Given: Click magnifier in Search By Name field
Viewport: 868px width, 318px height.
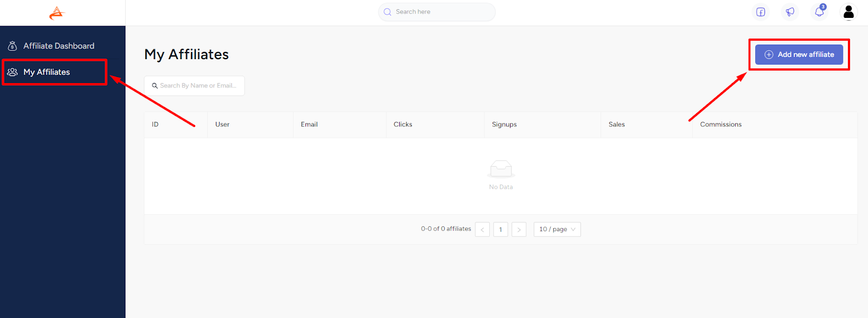Looking at the screenshot, I should pos(155,86).
